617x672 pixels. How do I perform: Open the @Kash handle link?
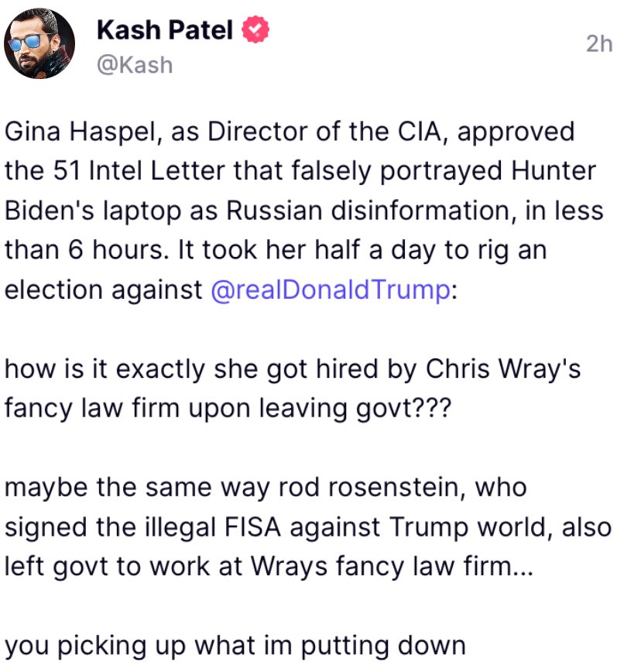point(134,64)
